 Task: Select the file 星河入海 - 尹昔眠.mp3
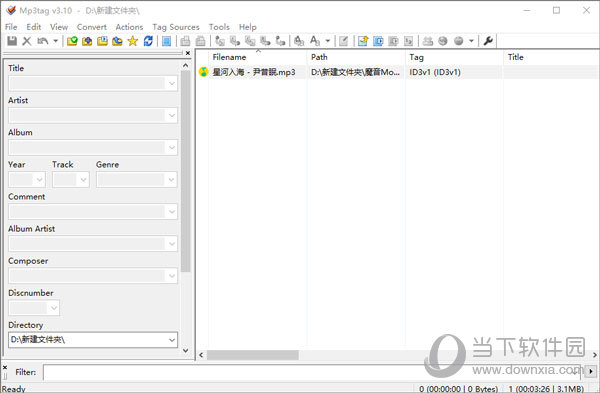[x=254, y=72]
